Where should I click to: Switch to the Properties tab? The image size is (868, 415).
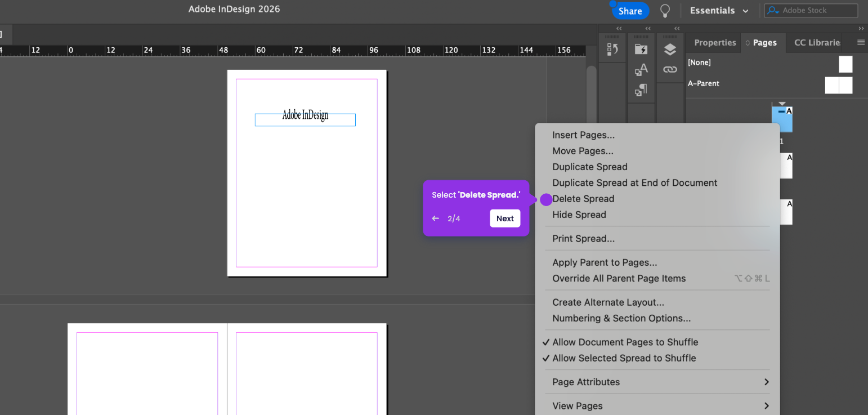coord(715,43)
